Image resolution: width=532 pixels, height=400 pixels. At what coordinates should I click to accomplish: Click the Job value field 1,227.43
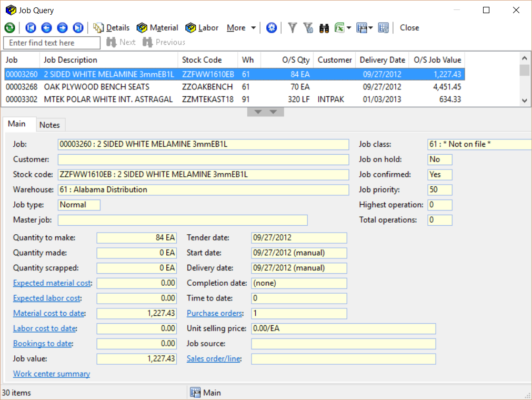point(136,358)
